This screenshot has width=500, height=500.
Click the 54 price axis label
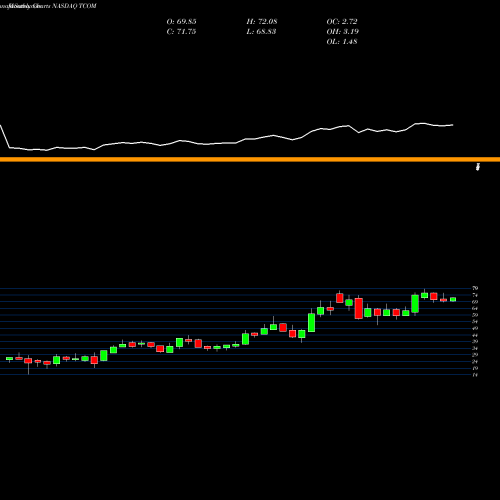(475, 322)
